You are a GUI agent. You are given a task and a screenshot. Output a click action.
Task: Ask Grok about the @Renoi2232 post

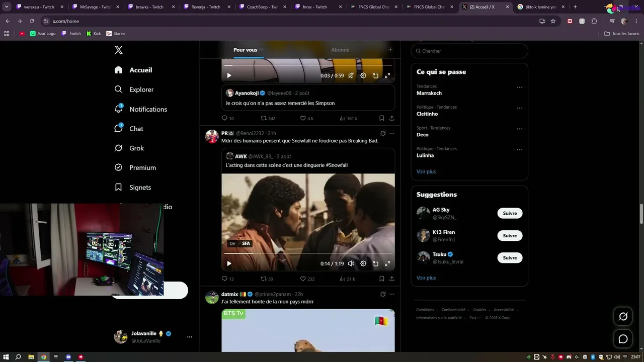click(x=383, y=133)
